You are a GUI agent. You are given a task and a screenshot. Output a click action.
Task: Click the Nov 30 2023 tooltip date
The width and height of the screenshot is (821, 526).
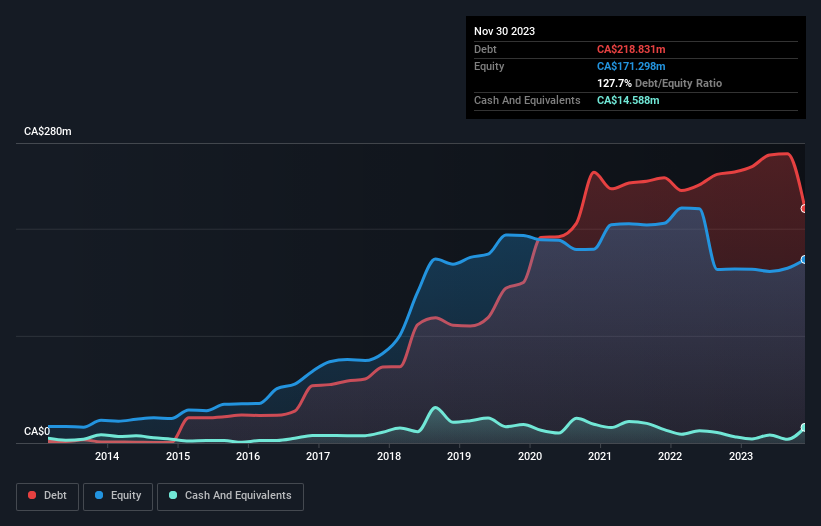tap(504, 31)
